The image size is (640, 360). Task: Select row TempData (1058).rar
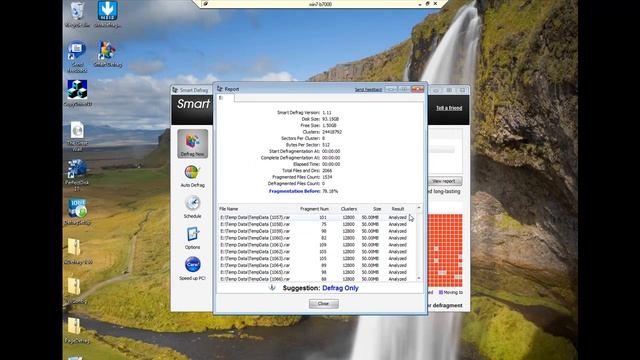coord(316,224)
